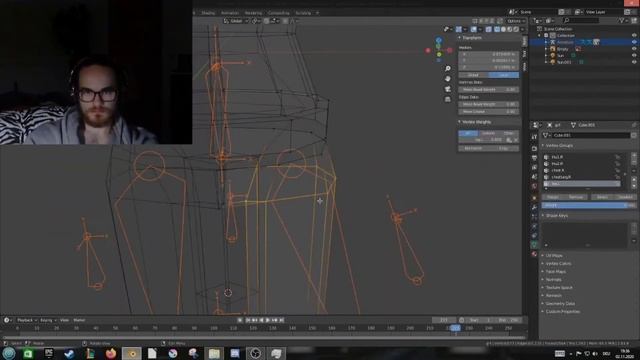Open World properties tab icon
The width and height of the screenshot is (640, 360).
(534, 186)
